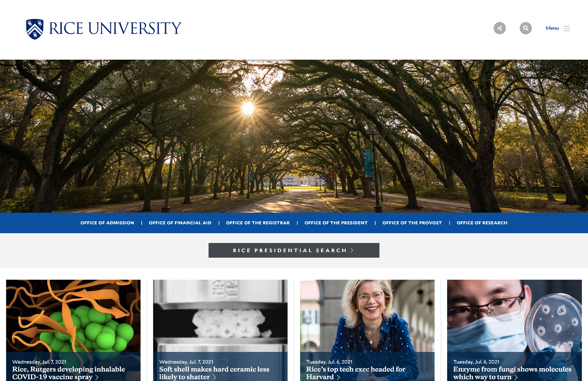Click chevron after 'Harvard' headline
Screen dimensions: 588x381
338,377
